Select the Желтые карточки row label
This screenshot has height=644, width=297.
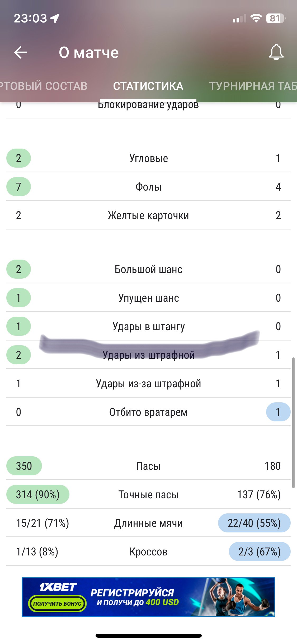click(148, 216)
